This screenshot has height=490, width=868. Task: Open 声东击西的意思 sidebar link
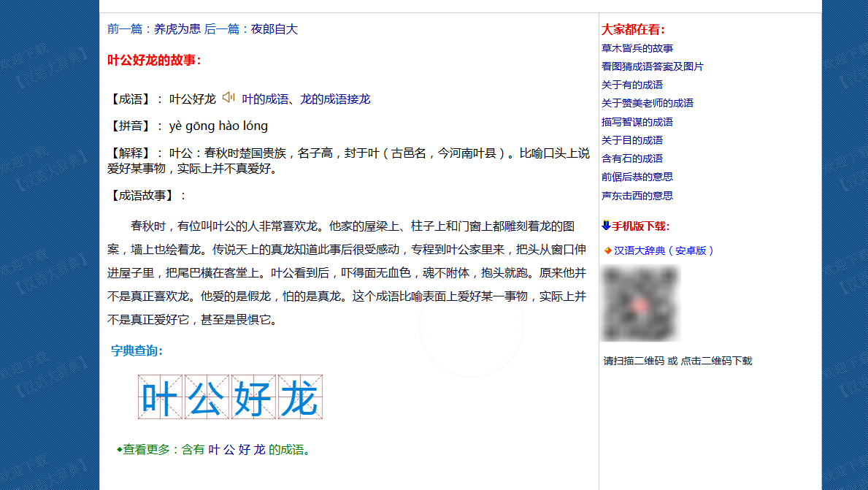[x=637, y=196]
